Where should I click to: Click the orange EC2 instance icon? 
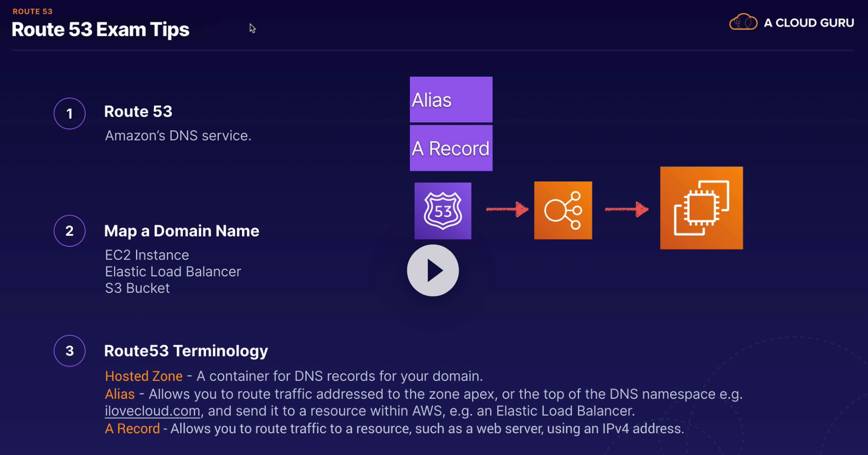click(701, 208)
